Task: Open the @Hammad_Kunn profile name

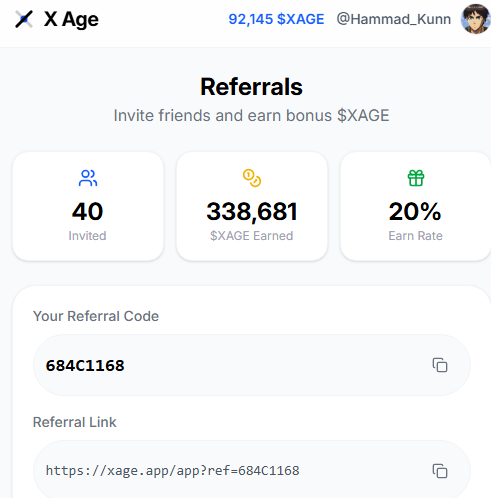Action: coord(394,19)
